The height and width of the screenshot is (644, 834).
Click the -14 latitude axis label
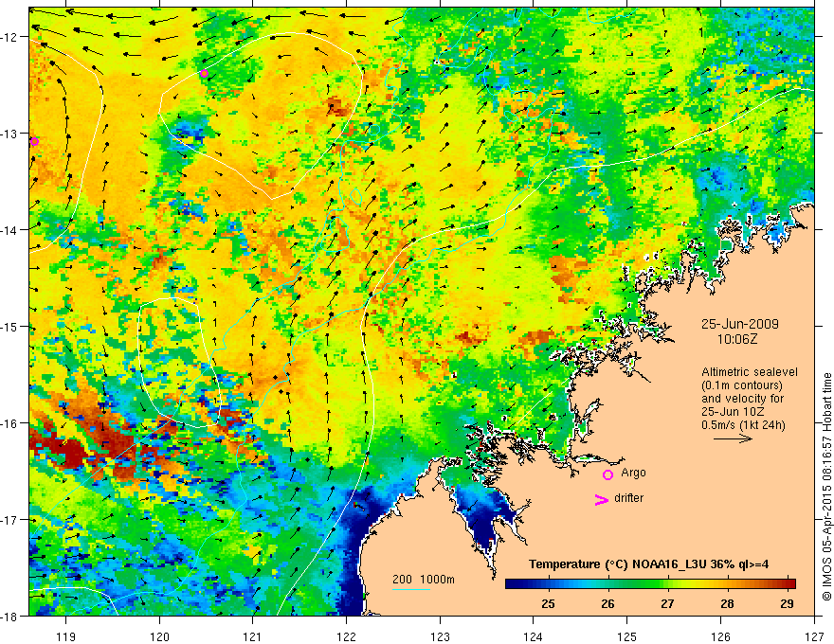[x=10, y=230]
